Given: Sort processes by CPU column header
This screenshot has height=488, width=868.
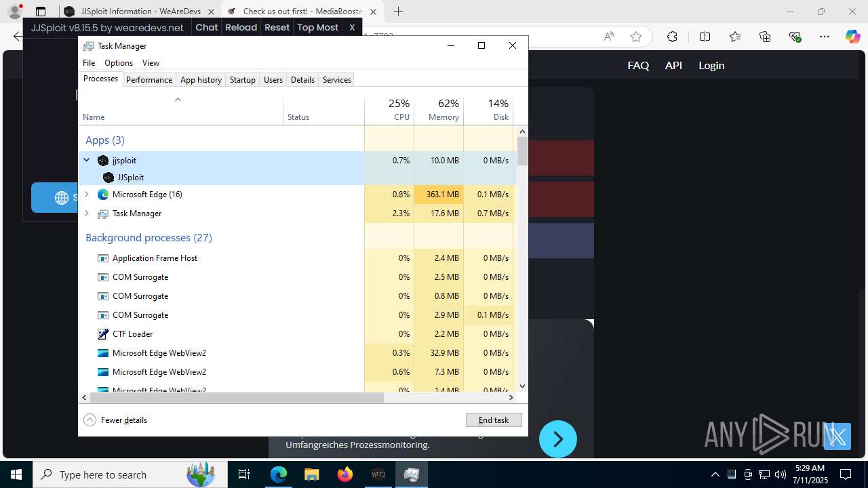Looking at the screenshot, I should tap(389, 110).
